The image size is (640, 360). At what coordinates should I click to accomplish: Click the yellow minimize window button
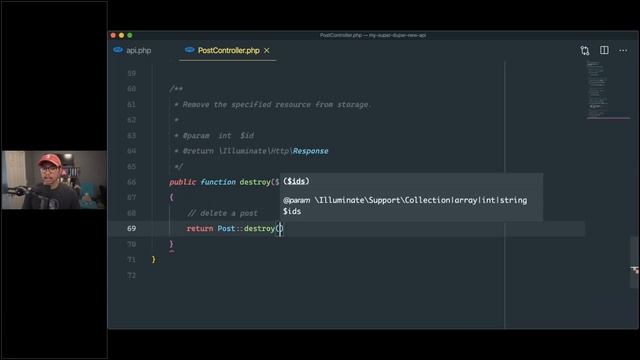[122, 36]
